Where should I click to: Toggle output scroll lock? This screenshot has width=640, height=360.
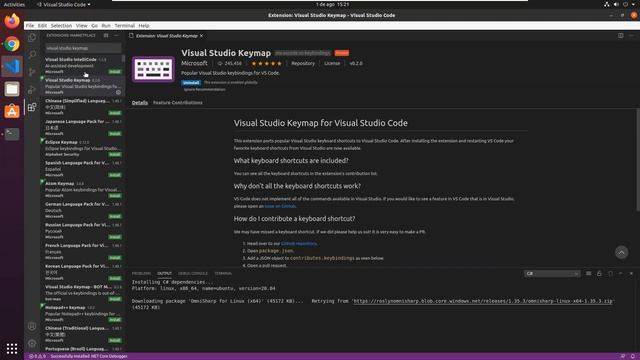pyautogui.click(x=599, y=273)
